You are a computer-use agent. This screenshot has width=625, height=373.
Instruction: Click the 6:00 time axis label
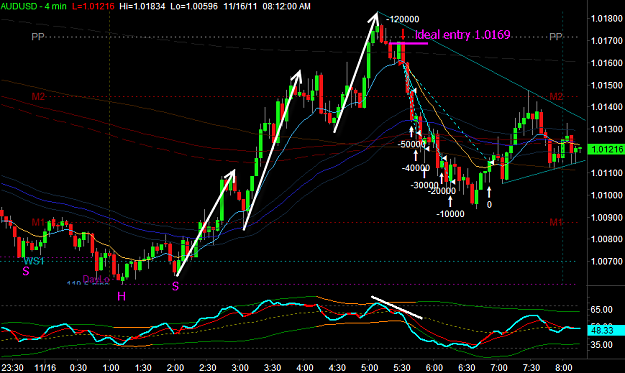coord(434,367)
